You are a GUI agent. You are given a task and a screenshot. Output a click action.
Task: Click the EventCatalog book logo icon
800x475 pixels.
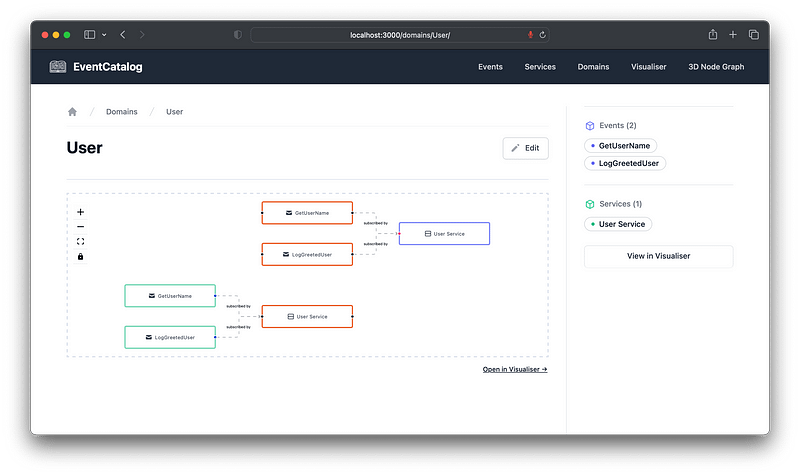[x=58, y=66]
